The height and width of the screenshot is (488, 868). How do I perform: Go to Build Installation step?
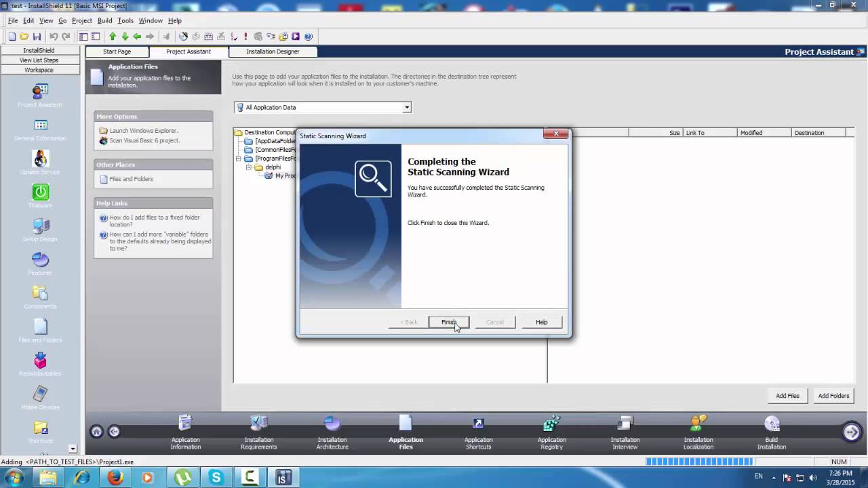tap(772, 432)
